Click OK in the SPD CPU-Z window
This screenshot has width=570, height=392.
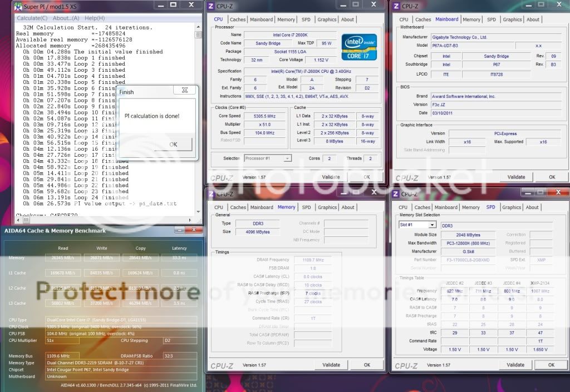click(551, 365)
